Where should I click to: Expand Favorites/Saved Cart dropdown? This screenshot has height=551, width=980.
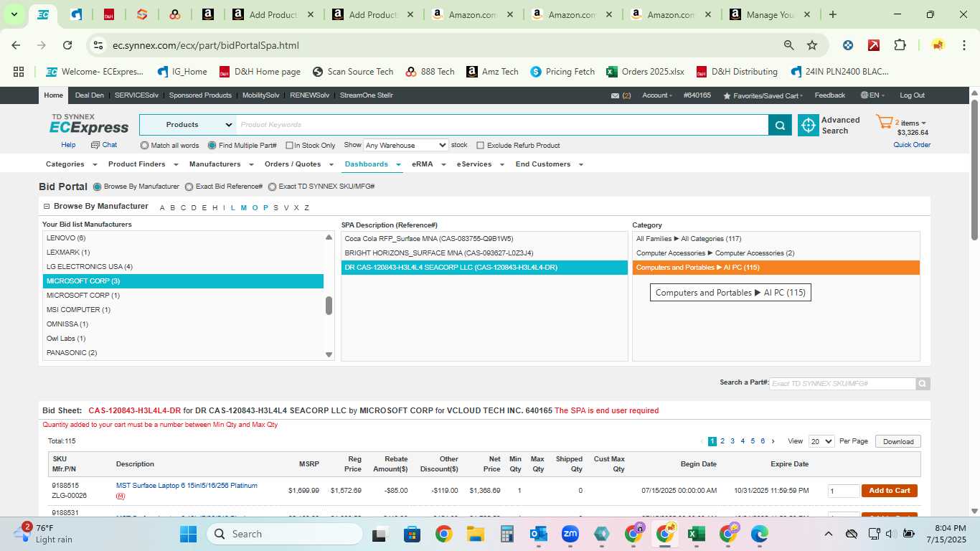click(763, 95)
